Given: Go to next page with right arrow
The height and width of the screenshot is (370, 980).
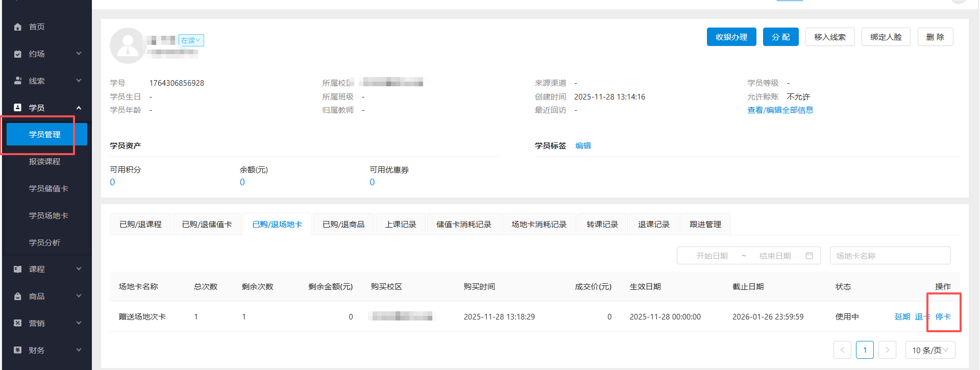Looking at the screenshot, I should (x=887, y=350).
